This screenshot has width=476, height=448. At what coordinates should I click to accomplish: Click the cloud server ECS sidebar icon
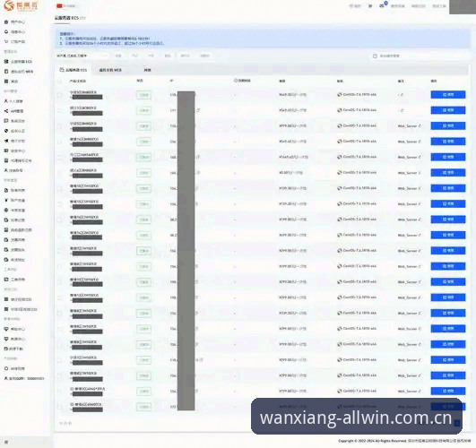coord(6,61)
